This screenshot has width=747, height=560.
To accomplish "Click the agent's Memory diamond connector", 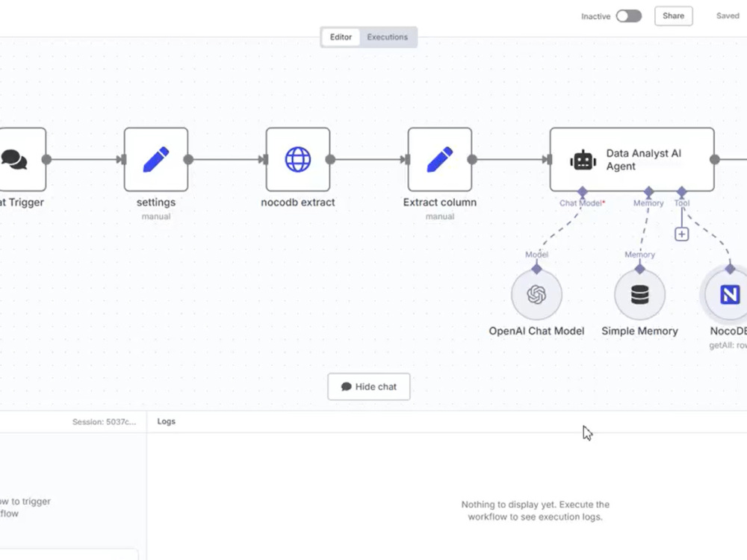I will coord(648,192).
